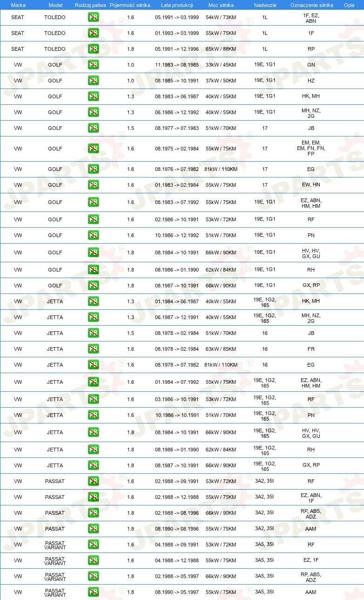Screen dimensions: 364x600
Task: Click the fuel icon in the GOLF RH 62kW / 84KM row
Action: (x=93, y=270)
